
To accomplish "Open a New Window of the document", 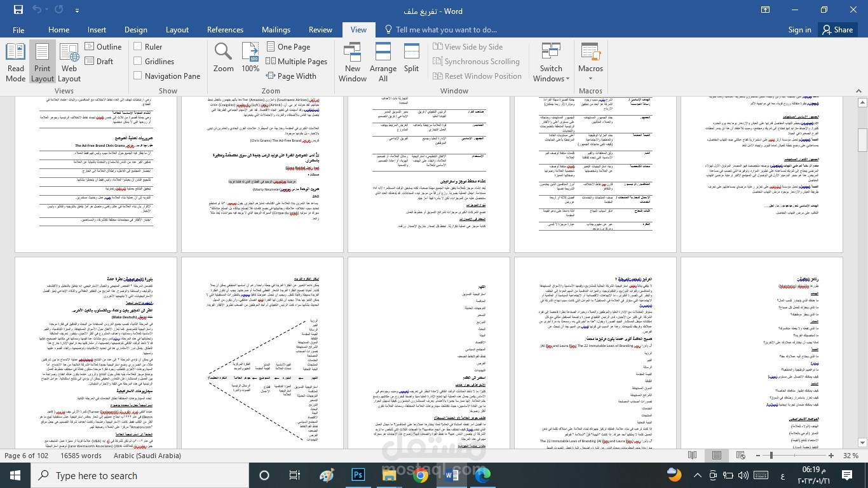I will [x=353, y=62].
